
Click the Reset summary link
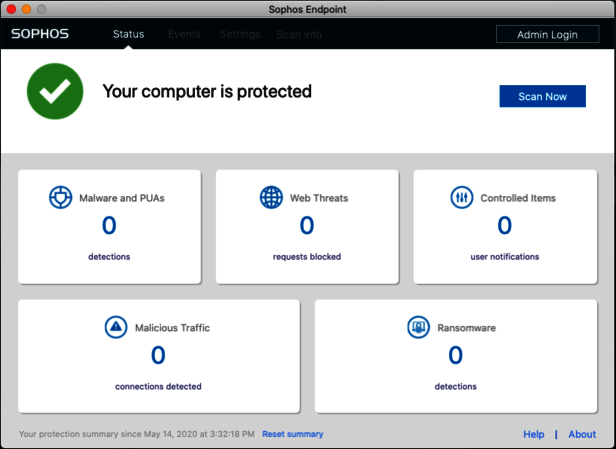[292, 434]
